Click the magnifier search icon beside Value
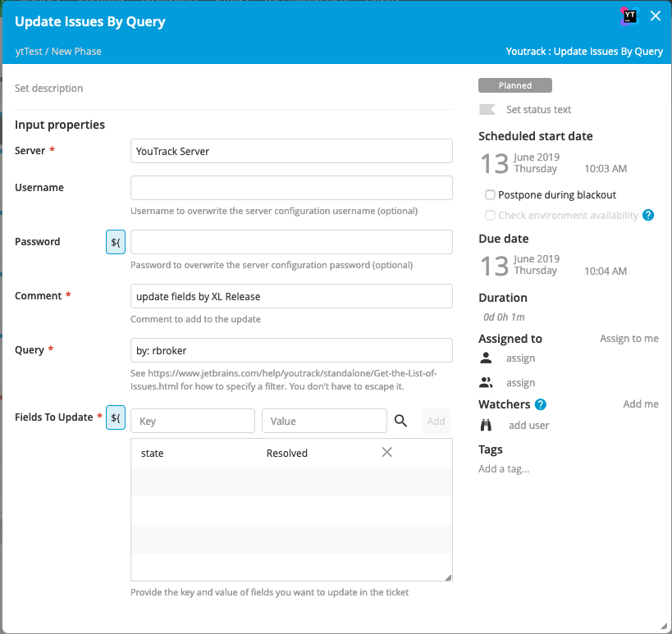The width and height of the screenshot is (672, 634). 400,421
